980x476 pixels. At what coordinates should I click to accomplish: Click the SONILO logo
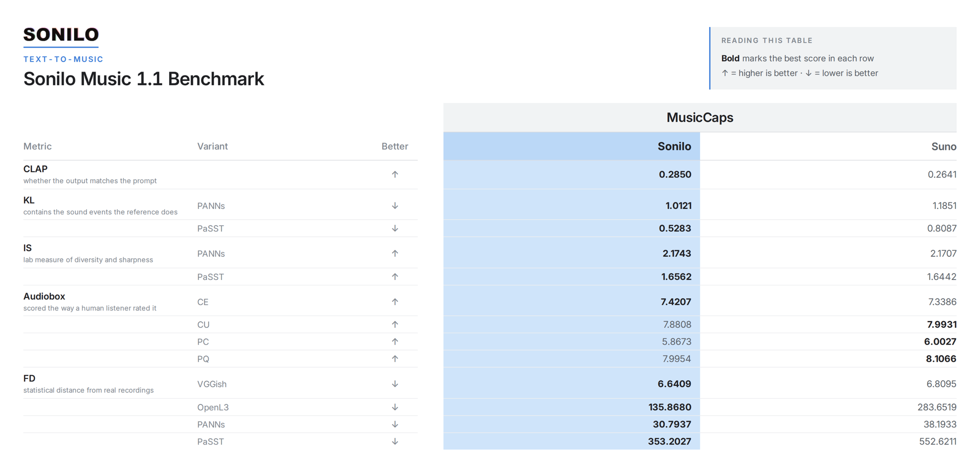tap(61, 35)
